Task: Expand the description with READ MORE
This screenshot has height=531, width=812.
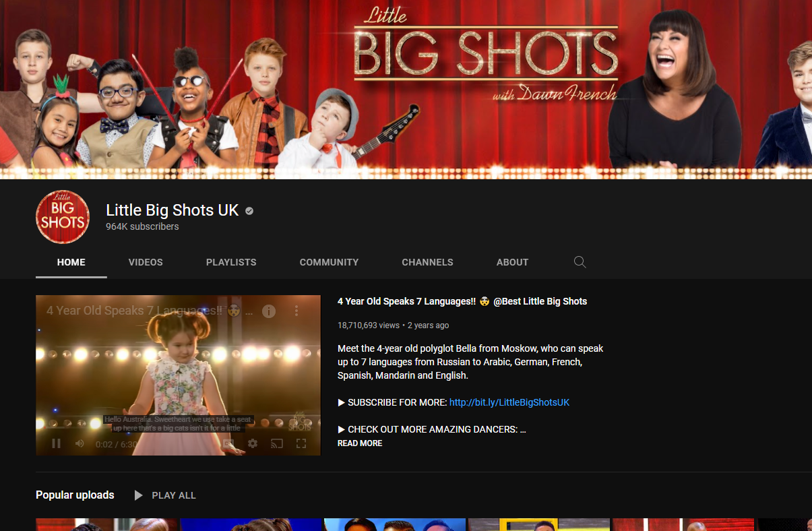Action: 359,443
